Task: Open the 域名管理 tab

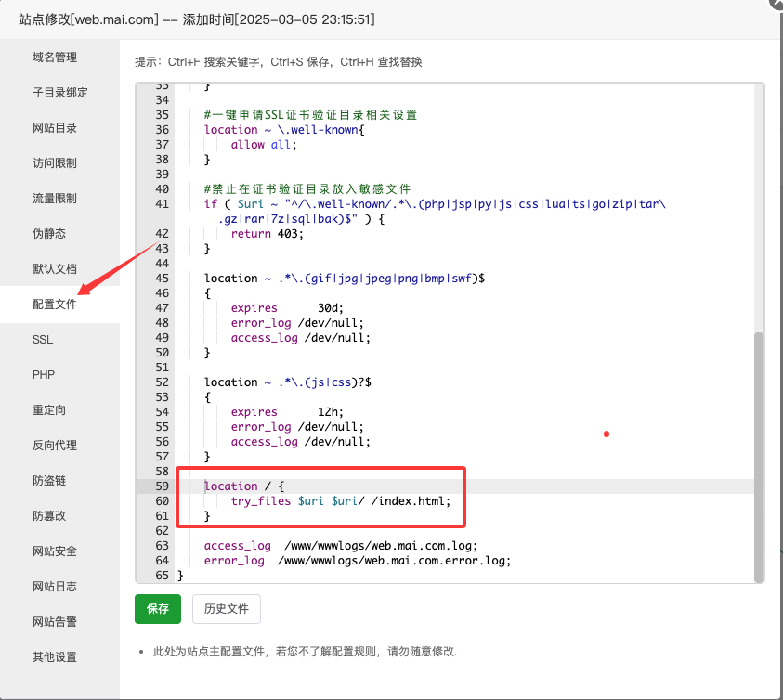Action: pyautogui.click(x=55, y=58)
